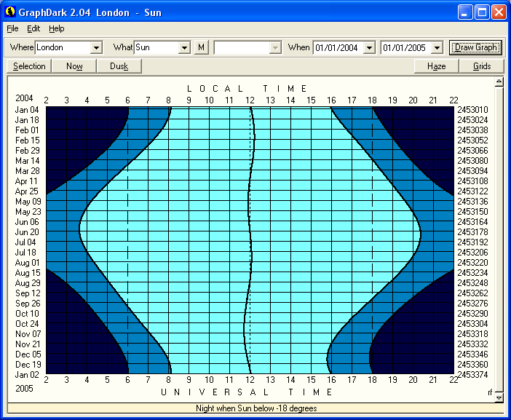Toggle the Dusk button

119,66
